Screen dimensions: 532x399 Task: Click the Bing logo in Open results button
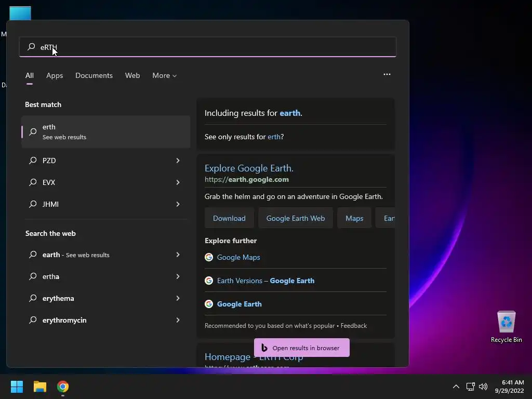click(x=264, y=348)
